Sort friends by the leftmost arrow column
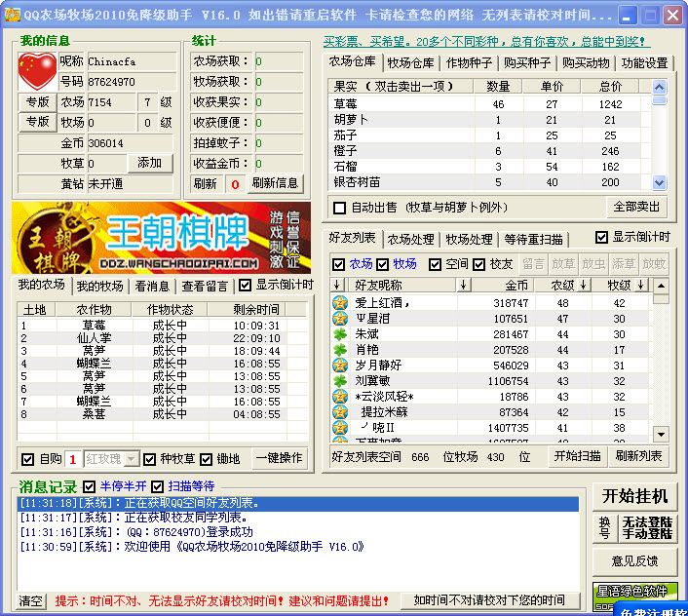The height and width of the screenshot is (616, 688). point(336,286)
